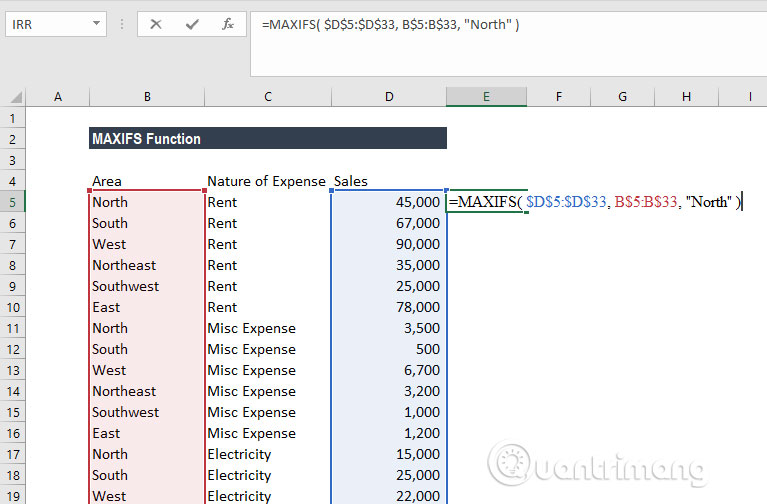This screenshot has width=767, height=504.
Task: Select column F header
Action: click(559, 97)
